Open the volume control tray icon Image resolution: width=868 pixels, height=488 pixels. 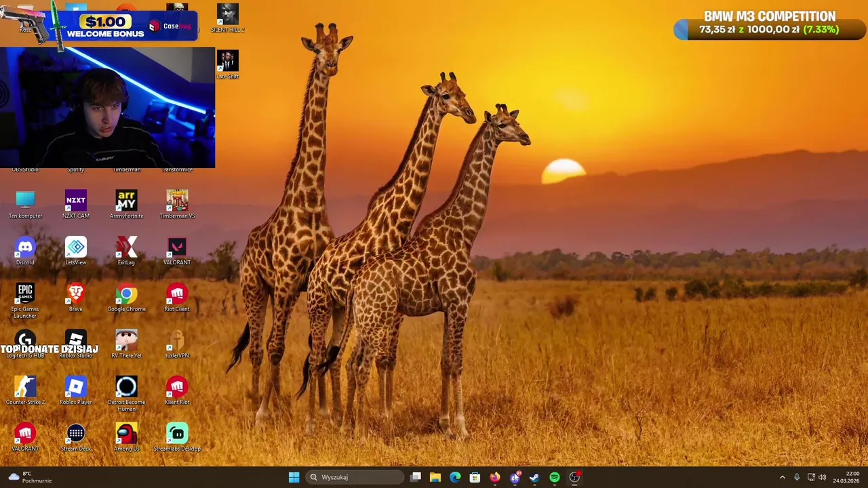pyautogui.click(x=823, y=477)
